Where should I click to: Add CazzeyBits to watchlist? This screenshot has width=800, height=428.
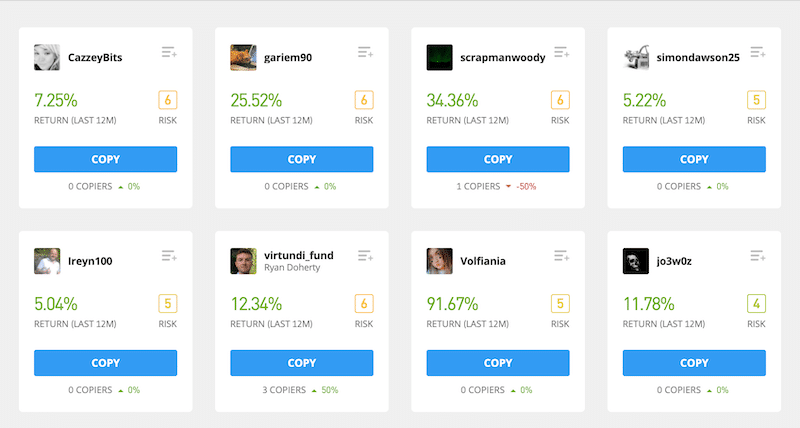click(169, 52)
